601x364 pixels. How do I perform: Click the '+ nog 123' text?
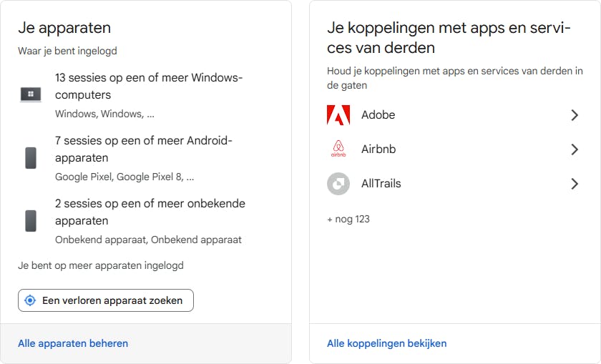348,219
